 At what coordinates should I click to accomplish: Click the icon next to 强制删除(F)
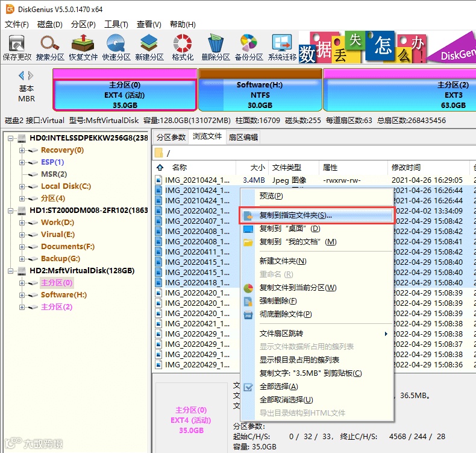tap(248, 301)
